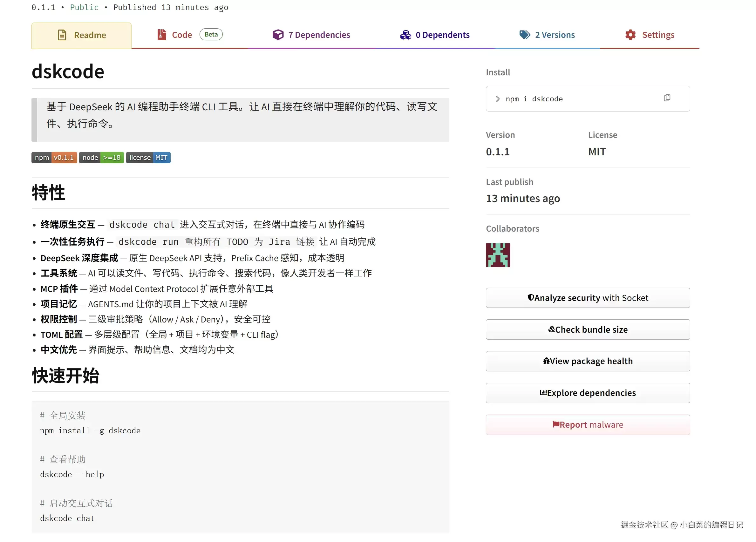Click the chevron before npm i dskcode
Image resolution: width=756 pixels, height=542 pixels.
click(x=498, y=99)
